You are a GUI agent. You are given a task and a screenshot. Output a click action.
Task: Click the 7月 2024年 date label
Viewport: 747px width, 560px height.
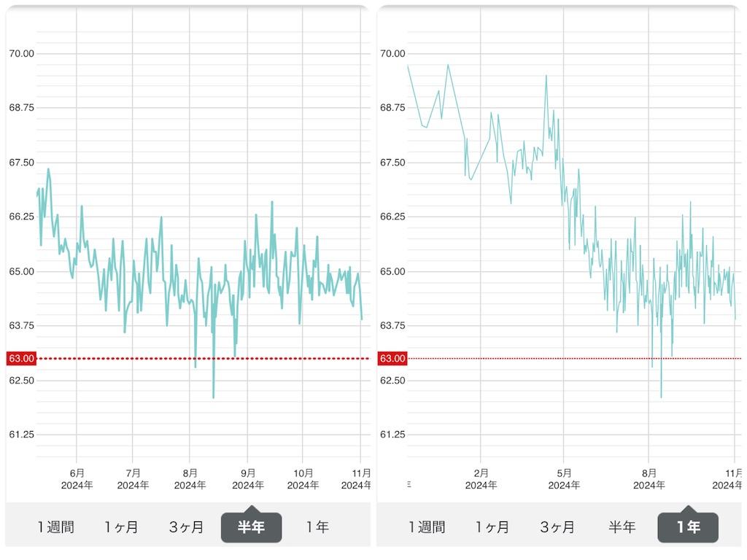point(133,479)
